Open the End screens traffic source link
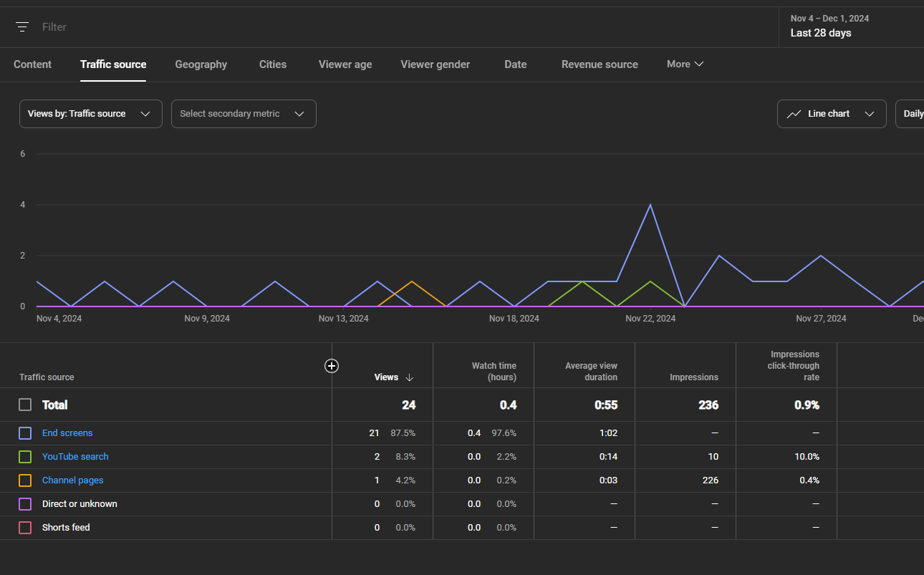 (67, 433)
